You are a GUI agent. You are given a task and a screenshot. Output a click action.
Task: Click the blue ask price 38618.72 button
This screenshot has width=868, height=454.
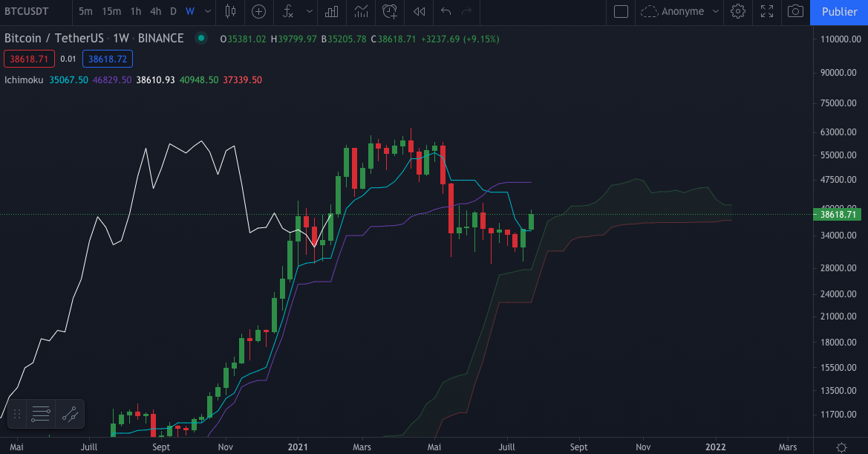[107, 59]
